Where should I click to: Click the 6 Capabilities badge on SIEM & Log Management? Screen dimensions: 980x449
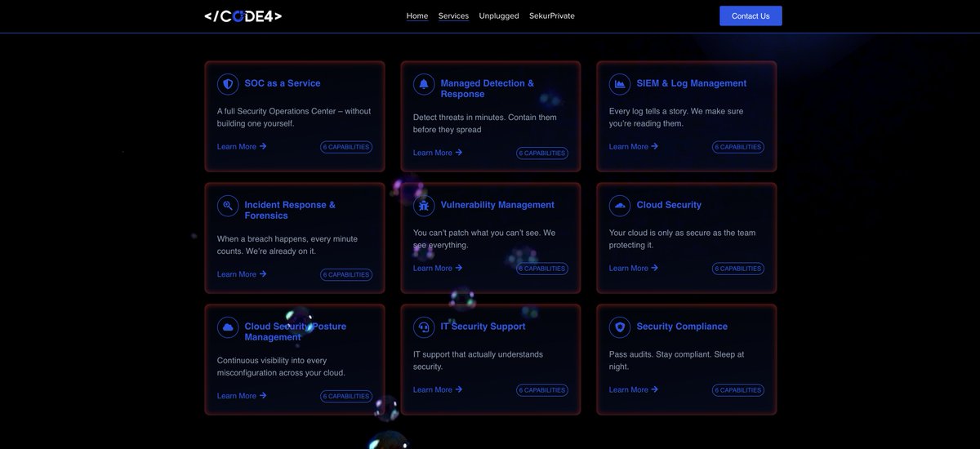[738, 147]
